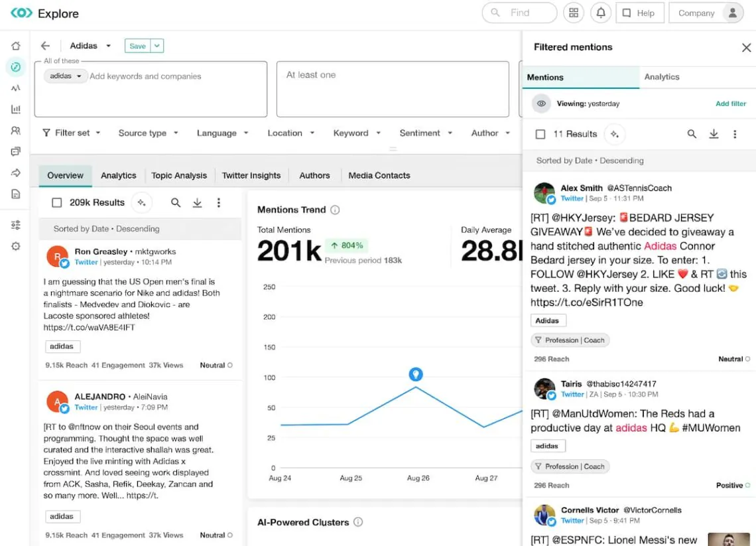Click the thumbnail on Cornelis Victor's mention
Image resolution: width=756 pixels, height=546 pixels.
(x=729, y=539)
